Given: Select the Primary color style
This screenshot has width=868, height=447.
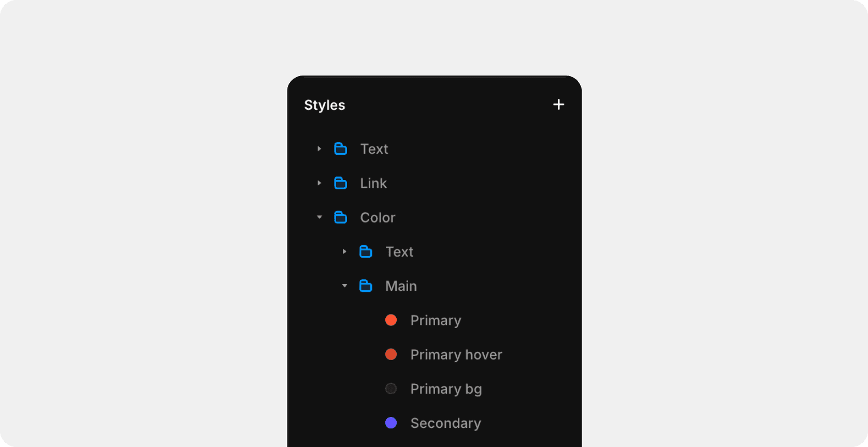Looking at the screenshot, I should tap(436, 320).
